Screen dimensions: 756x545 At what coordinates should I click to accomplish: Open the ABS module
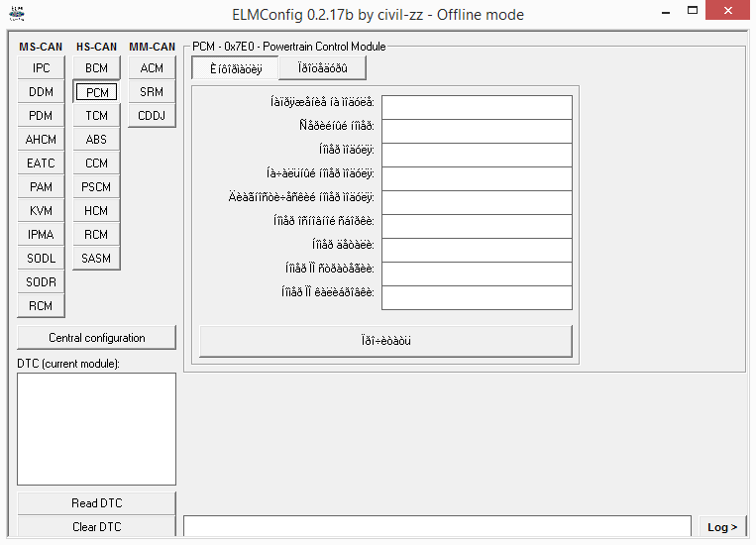(96, 140)
